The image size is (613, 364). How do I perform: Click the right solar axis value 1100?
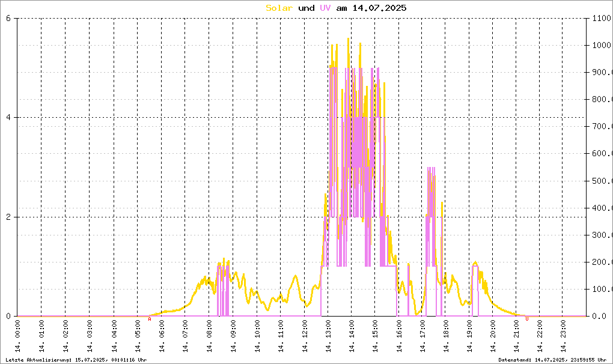coord(602,18)
